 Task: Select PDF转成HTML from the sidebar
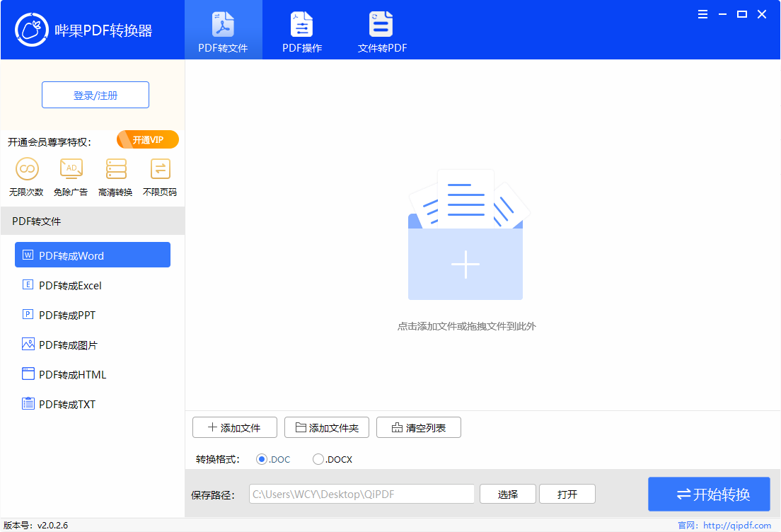93,374
